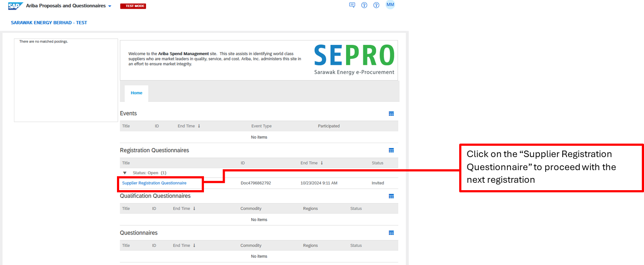Sort bottom Questionnaires table by End Time
The height and width of the screenshot is (265, 644).
click(184, 245)
